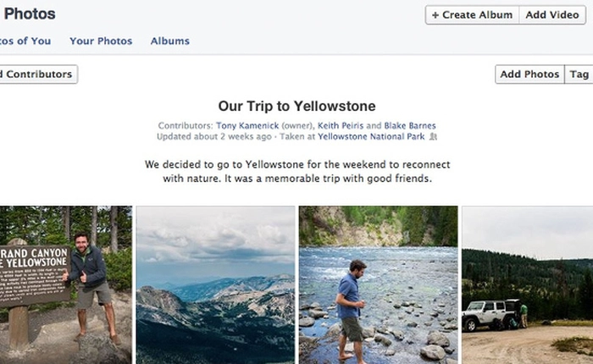Click the friends privacy icon beside Yellowstone National Park

tap(434, 136)
